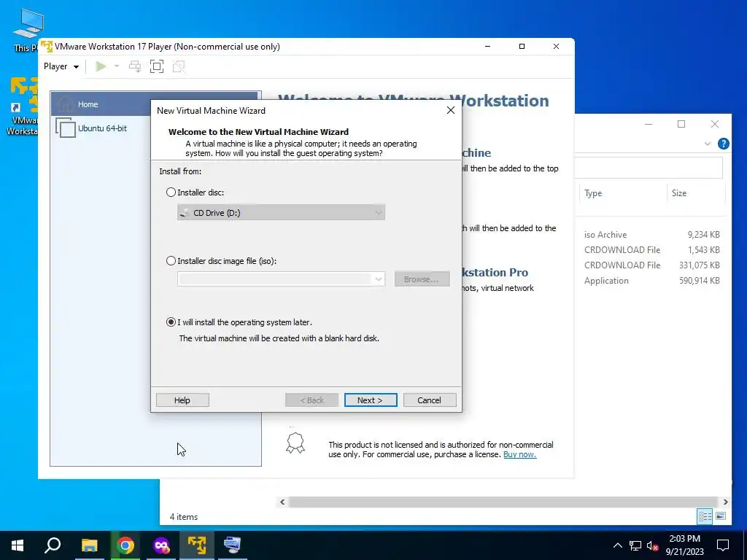Select the iso Archive file row
Image resolution: width=747 pixels, height=560 pixels.
651,234
